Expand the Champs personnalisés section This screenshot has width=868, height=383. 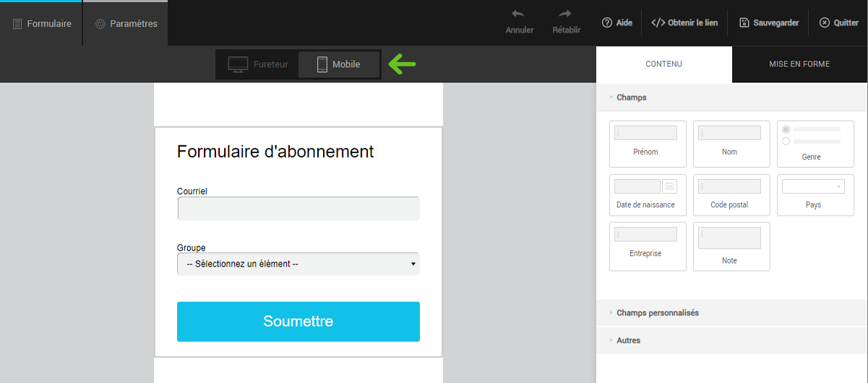(x=657, y=313)
